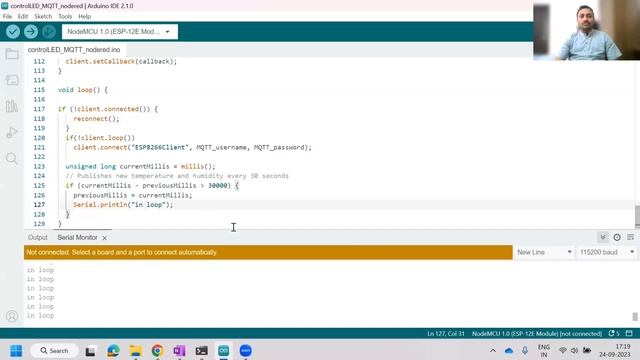Open the File menu
Screen dimensions: 640x360
[7, 16]
